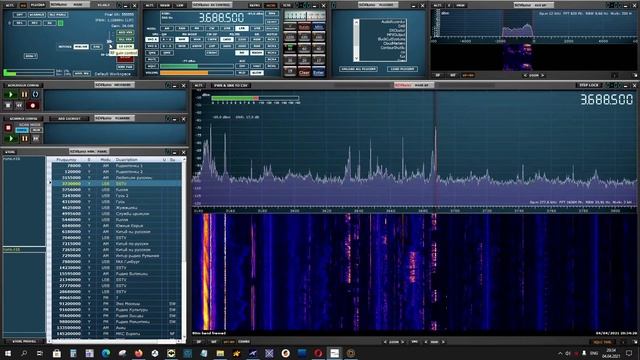Click ADD EXCREST in scanner panel
This screenshot has height=360, width=640.
pyautogui.click(x=69, y=119)
